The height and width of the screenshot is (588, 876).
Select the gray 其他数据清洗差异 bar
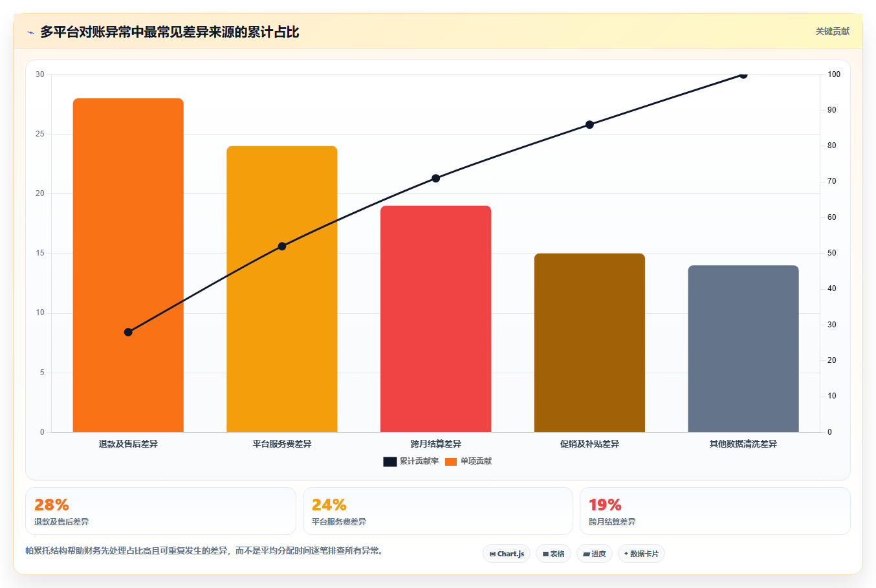[743, 349]
